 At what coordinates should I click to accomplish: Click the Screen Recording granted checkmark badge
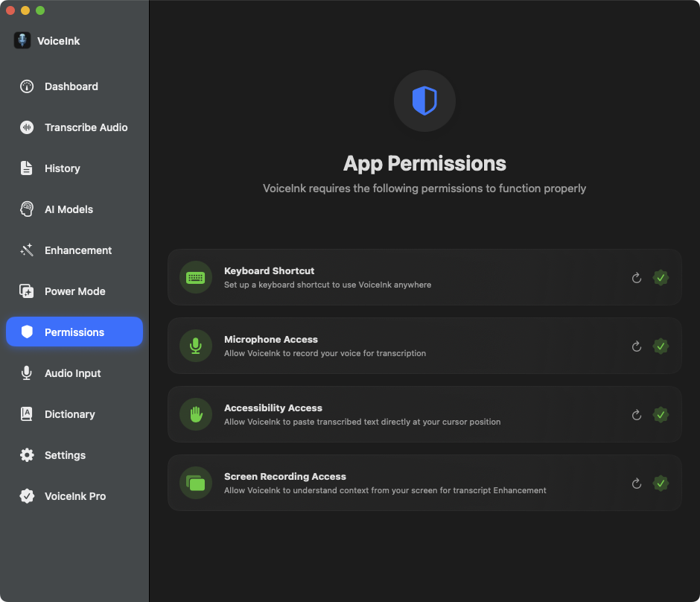(661, 484)
